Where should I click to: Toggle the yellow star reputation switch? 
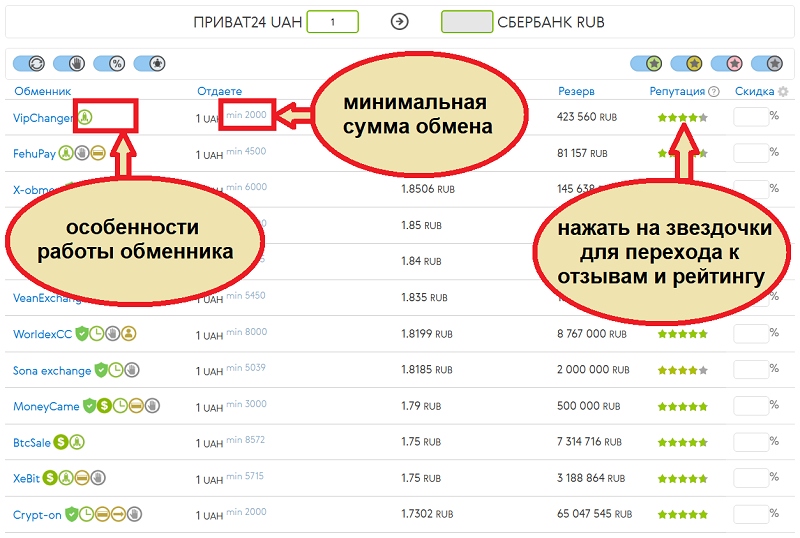[x=687, y=63]
